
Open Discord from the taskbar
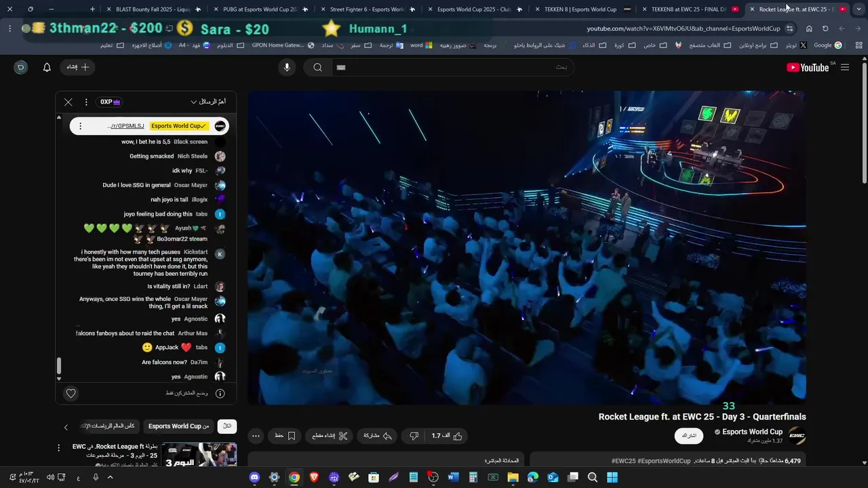point(254,477)
